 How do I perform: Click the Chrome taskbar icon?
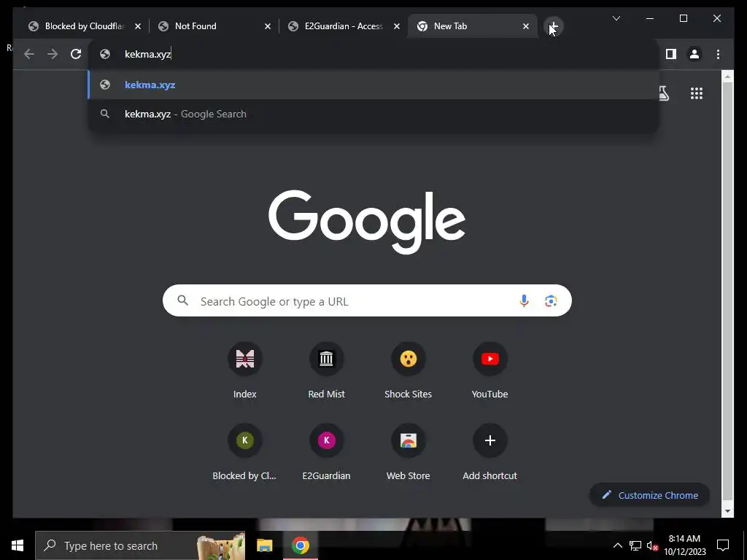[300, 545]
